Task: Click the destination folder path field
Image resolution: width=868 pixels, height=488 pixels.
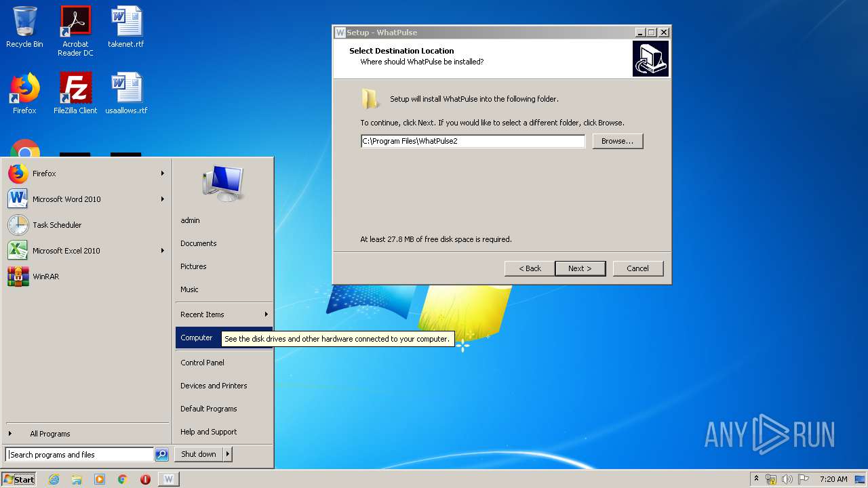Action: 473,141
